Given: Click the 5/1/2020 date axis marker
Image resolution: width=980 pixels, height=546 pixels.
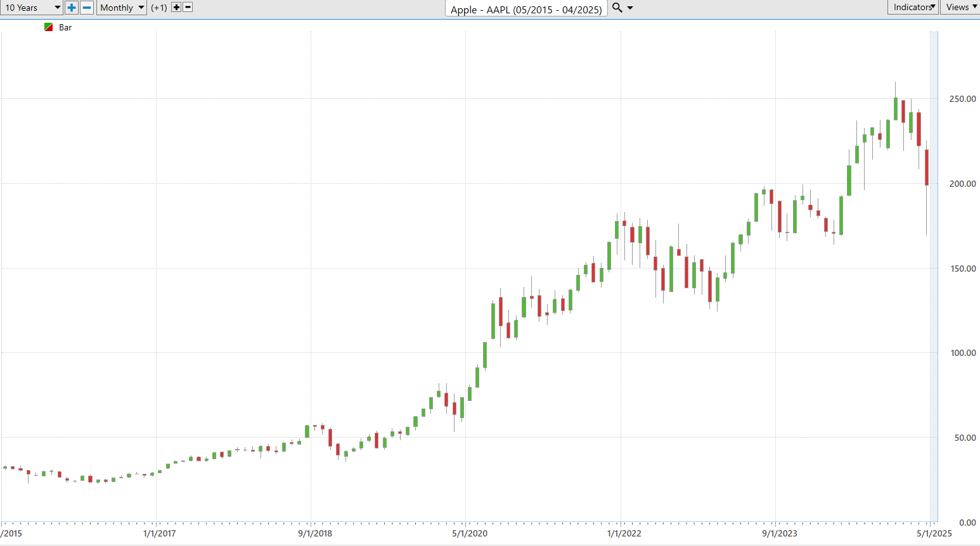Looking at the screenshot, I should point(470,533).
